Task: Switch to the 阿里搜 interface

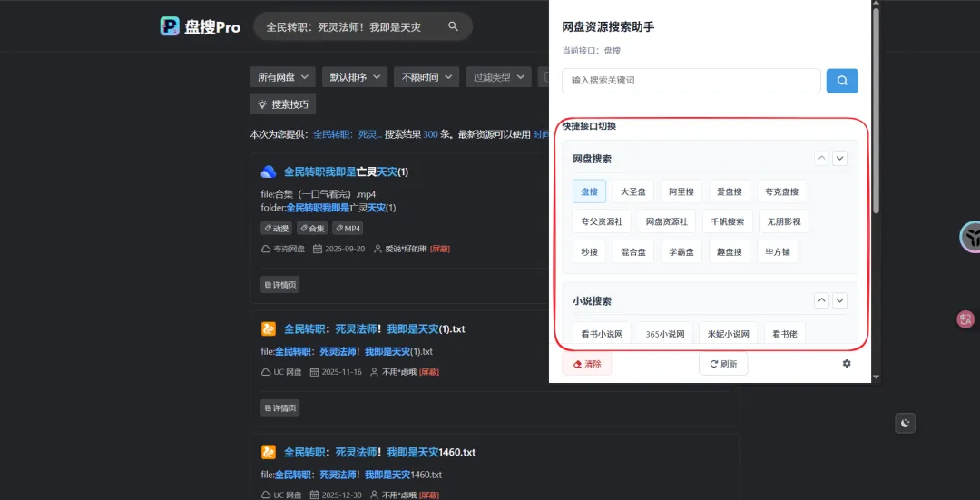Action: click(x=681, y=191)
